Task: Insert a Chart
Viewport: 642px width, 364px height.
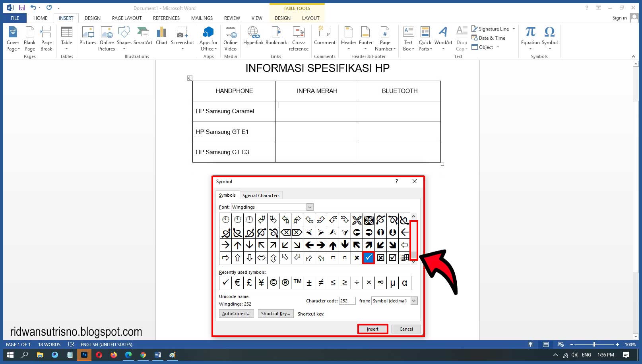Action: 161,36
